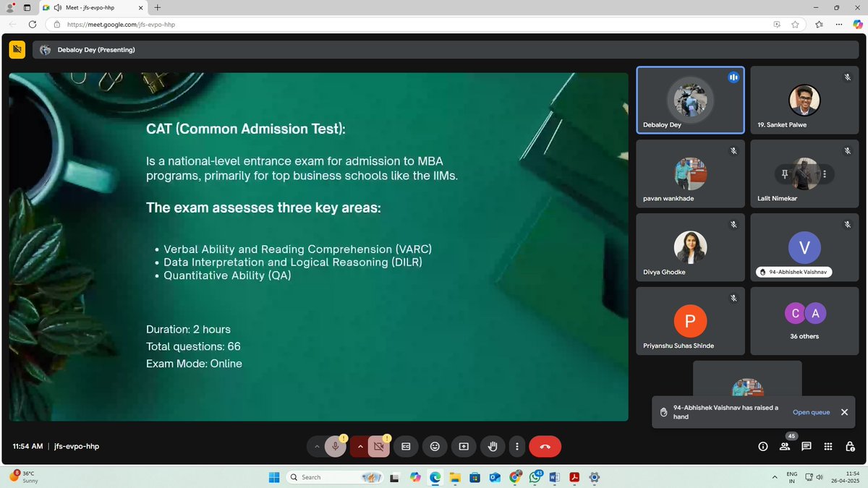Click the present now screen-share button
Image resolution: width=868 pixels, height=488 pixels.
pos(464,447)
